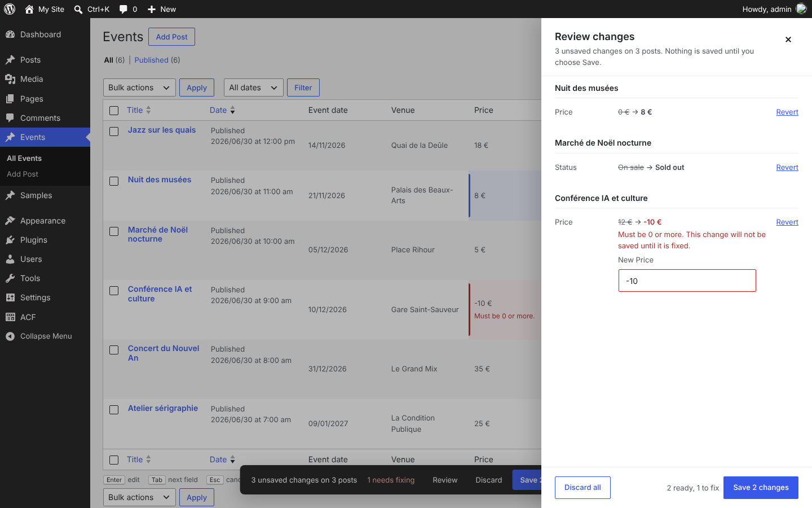Open the My Site home icon
The width and height of the screenshot is (812, 508).
tap(29, 9)
